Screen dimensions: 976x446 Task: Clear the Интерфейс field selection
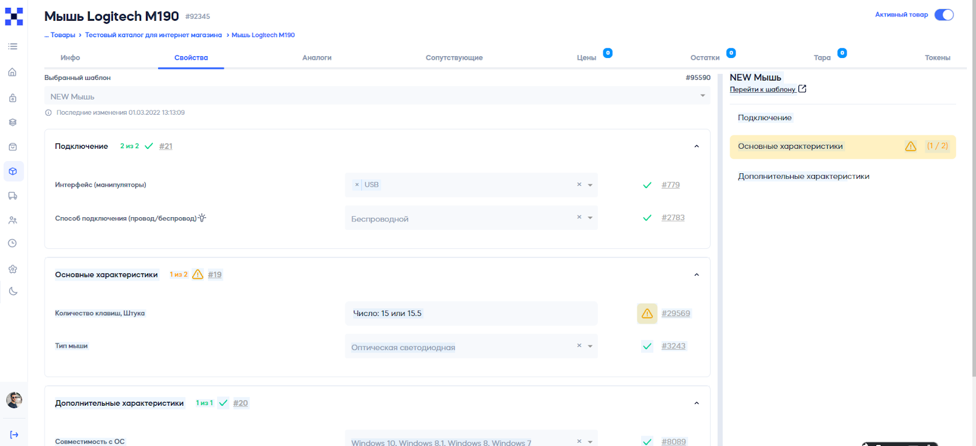[579, 185]
